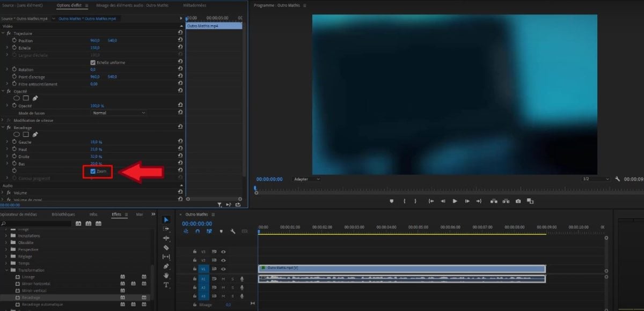Select the Hand tool
The width and height of the screenshot is (644, 311).
pyautogui.click(x=166, y=275)
